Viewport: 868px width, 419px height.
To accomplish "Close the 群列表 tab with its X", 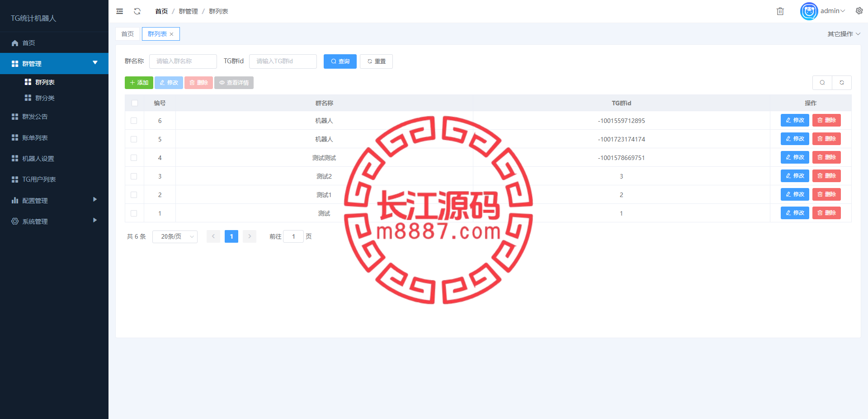I will coord(172,34).
